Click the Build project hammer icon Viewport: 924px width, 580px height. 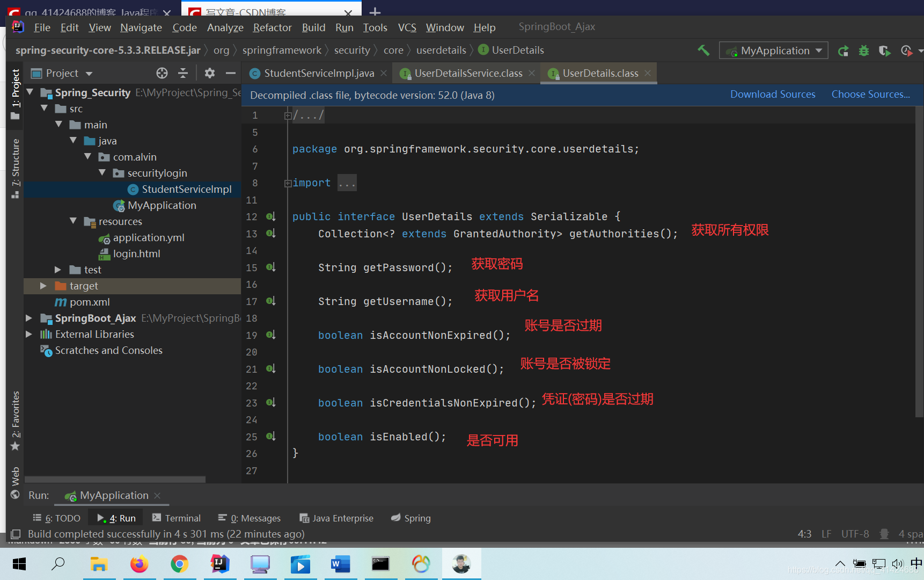703,50
